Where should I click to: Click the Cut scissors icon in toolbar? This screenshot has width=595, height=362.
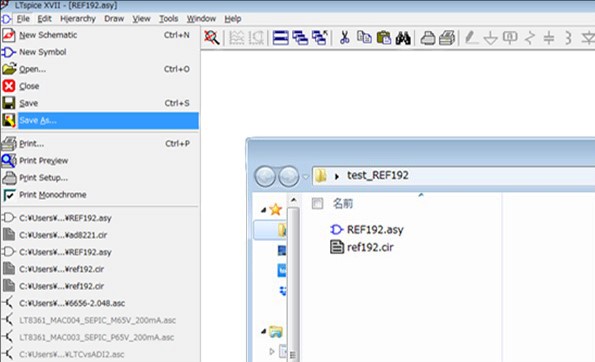(345, 38)
